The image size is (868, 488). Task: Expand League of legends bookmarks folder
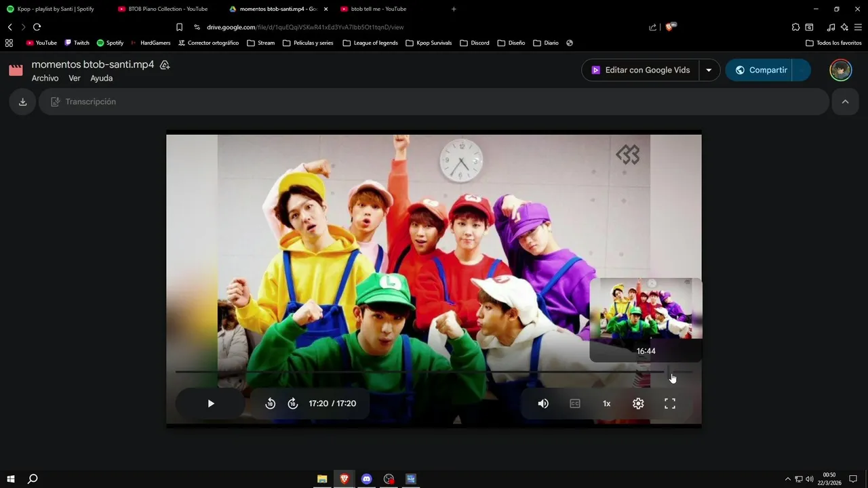[370, 43]
